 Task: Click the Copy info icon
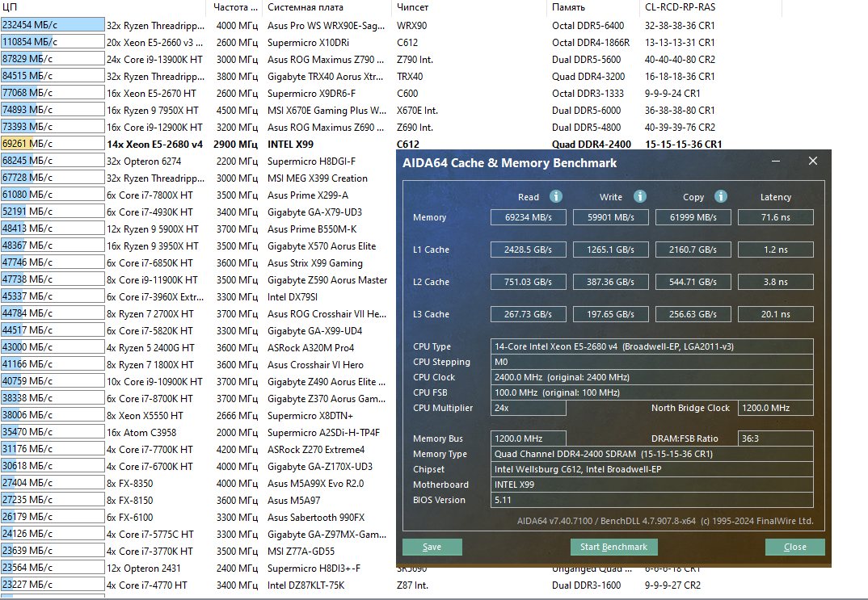pos(721,196)
